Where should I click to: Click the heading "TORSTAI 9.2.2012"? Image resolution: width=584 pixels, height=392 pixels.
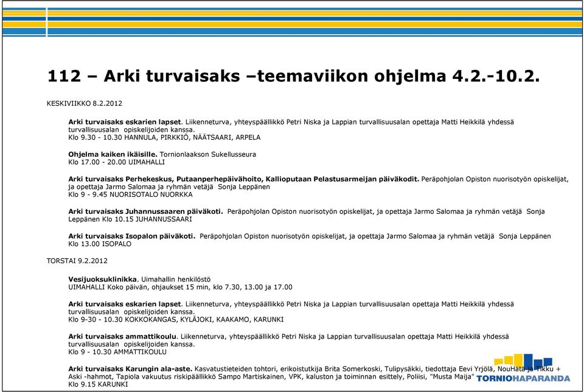[x=77, y=261]
